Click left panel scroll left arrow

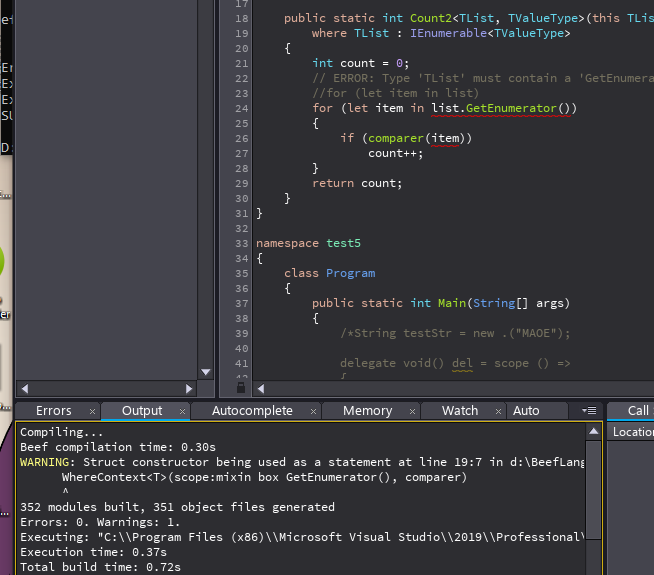pyautogui.click(x=25, y=389)
